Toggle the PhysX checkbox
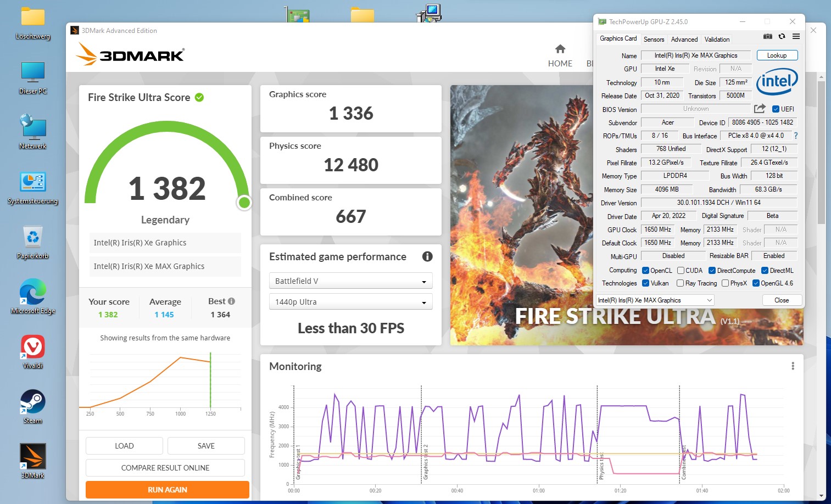The width and height of the screenshot is (831, 504). pyautogui.click(x=725, y=283)
